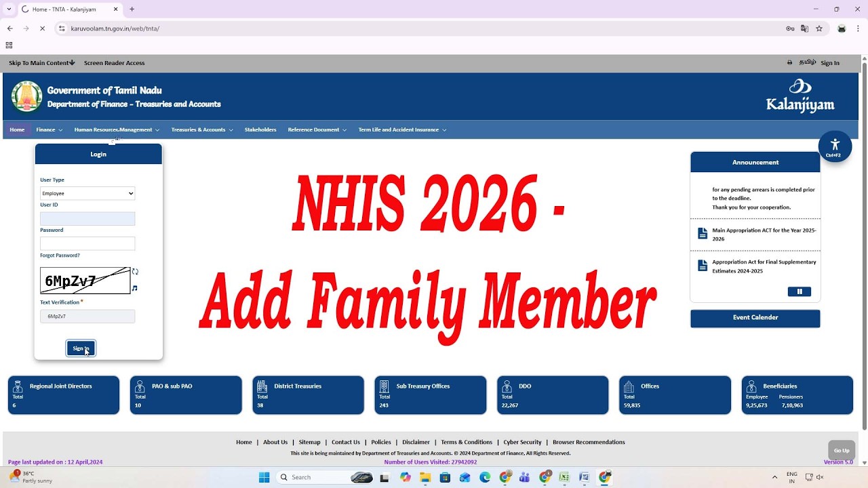
Task: Stop loading the page
Action: (x=42, y=28)
